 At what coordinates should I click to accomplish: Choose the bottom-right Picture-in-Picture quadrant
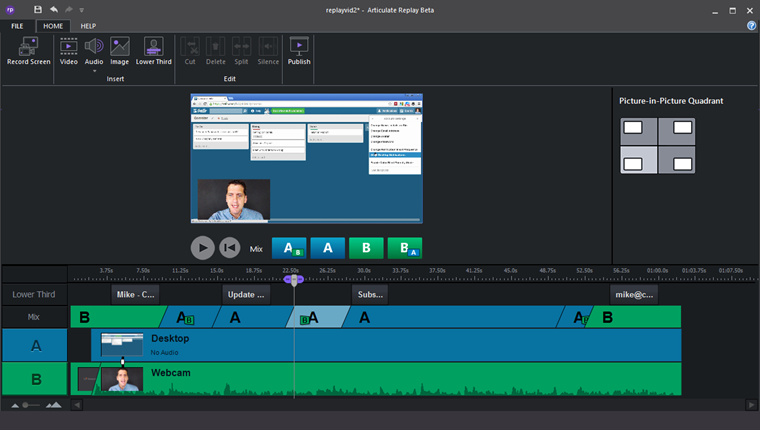point(676,162)
